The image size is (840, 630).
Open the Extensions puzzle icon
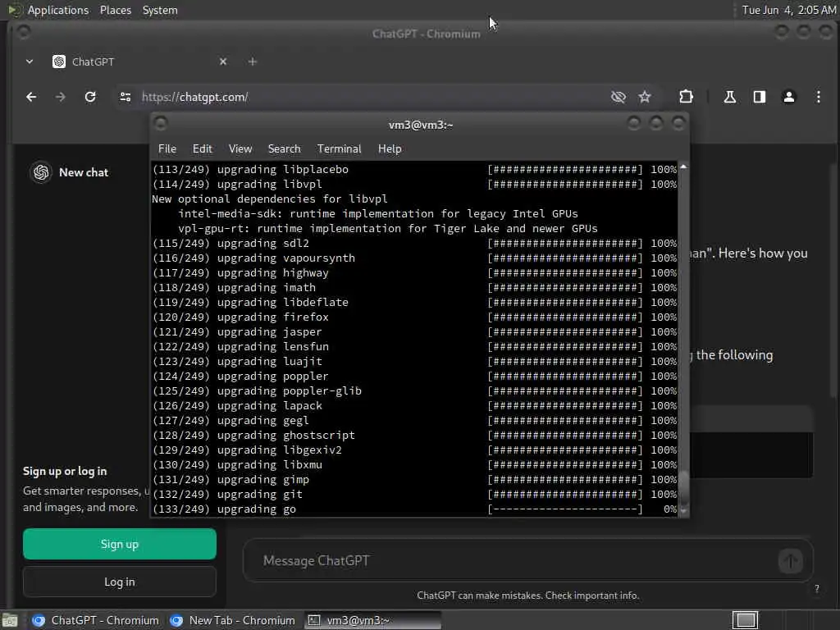[687, 97]
